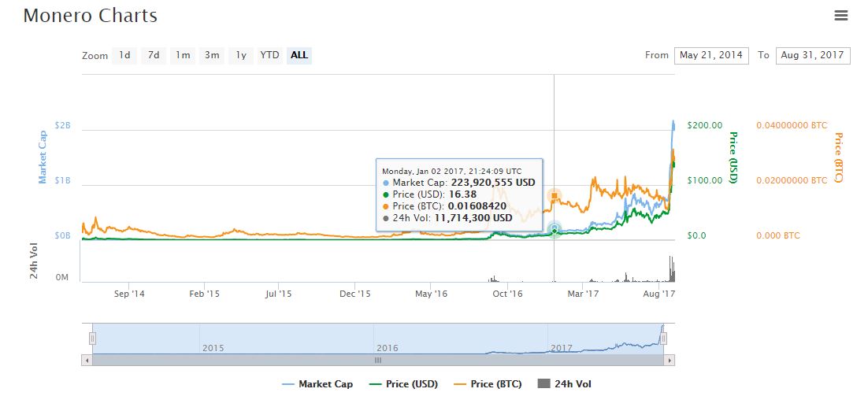Toggle Price (USD) series in legend
Viewport: 868px width, 396px height.
click(402, 384)
